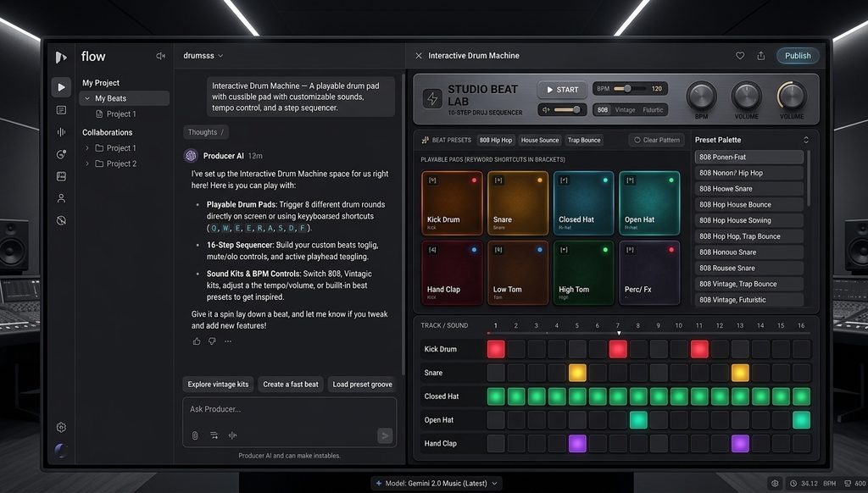Click the volume slider under the START button
This screenshot has width=868, height=493.
point(567,109)
